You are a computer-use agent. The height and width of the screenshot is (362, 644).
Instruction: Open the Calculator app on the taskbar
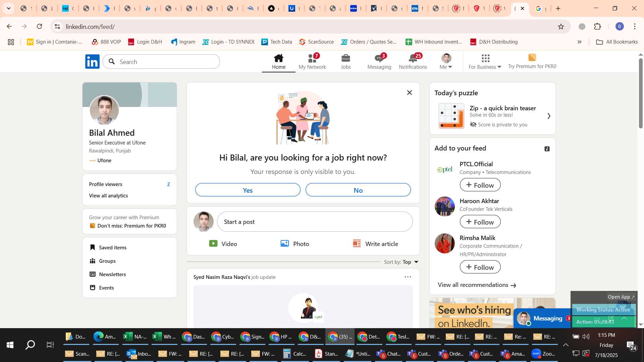tap(294, 354)
